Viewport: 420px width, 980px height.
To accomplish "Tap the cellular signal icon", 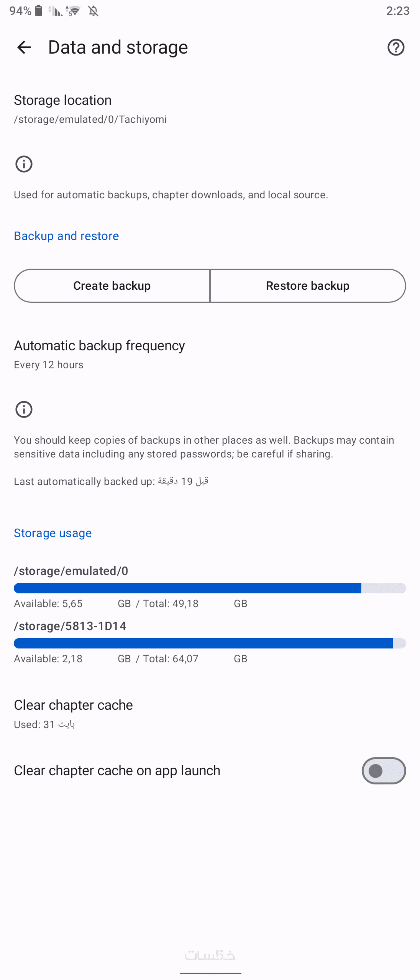I will click(56, 11).
